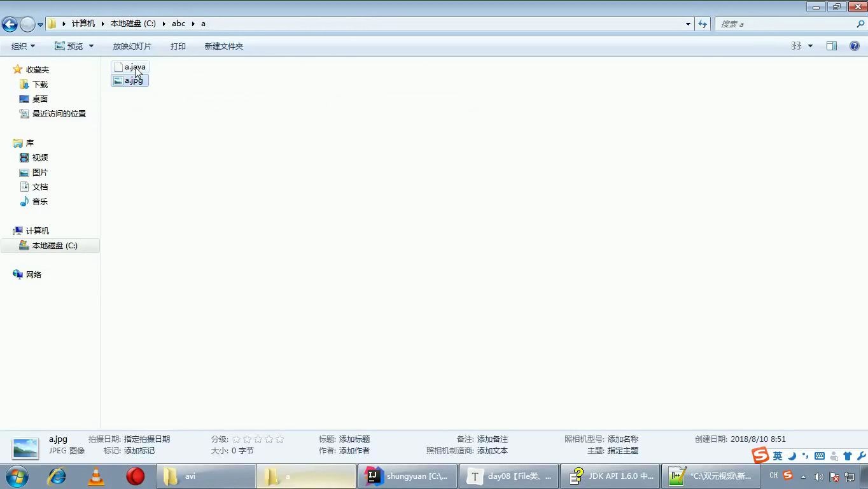Edit 指定拍摄日期 field in details pane
This screenshot has width=868, height=489.
(x=147, y=439)
